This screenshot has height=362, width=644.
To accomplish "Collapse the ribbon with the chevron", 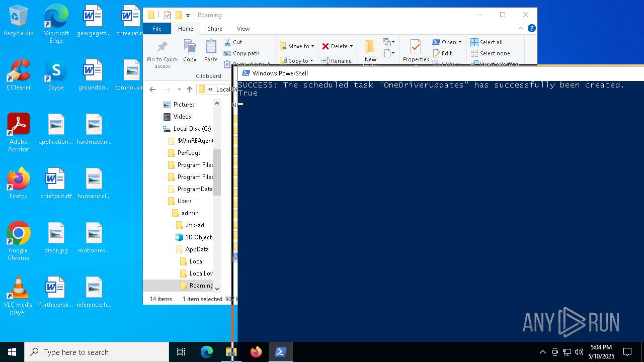I will pos(520,29).
